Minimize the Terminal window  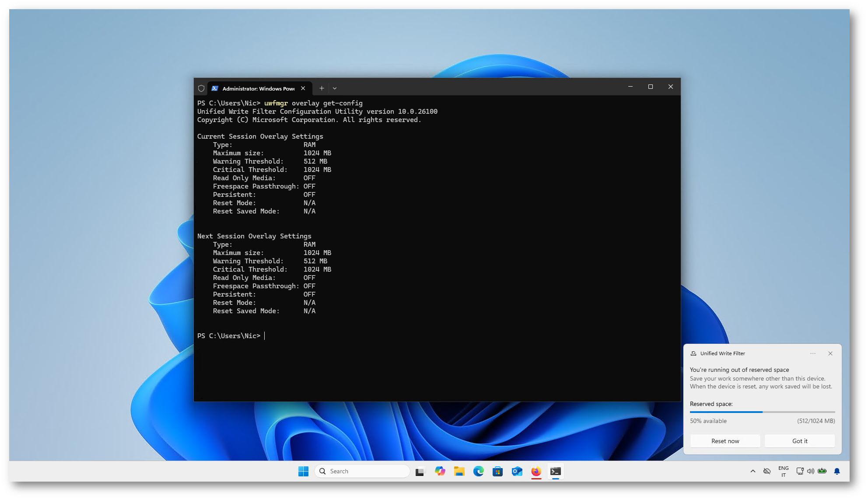pos(630,87)
